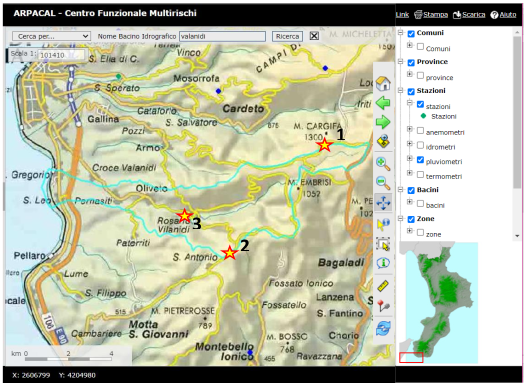Select the info speech bubble tool
The height and width of the screenshot is (387, 525).
click(x=383, y=263)
